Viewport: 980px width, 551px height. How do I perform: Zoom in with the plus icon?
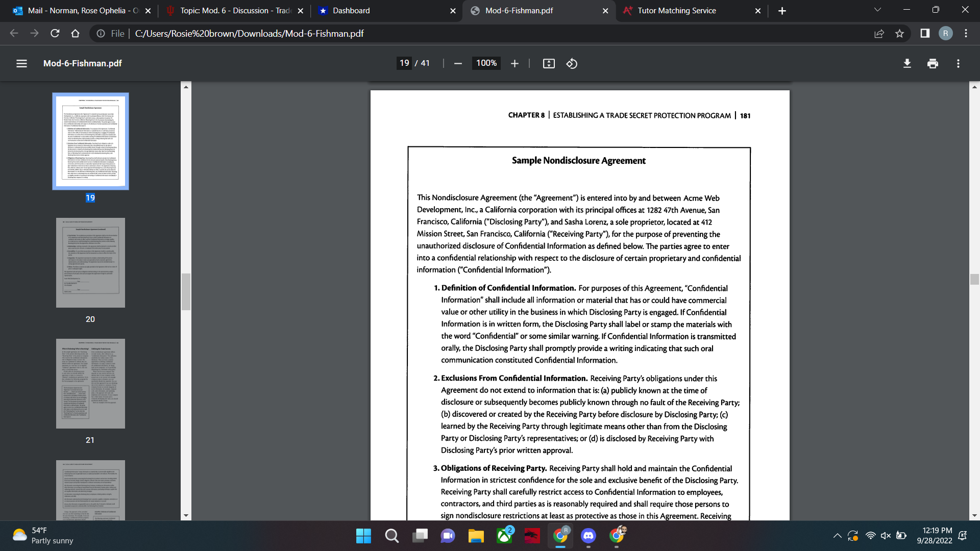(x=514, y=63)
